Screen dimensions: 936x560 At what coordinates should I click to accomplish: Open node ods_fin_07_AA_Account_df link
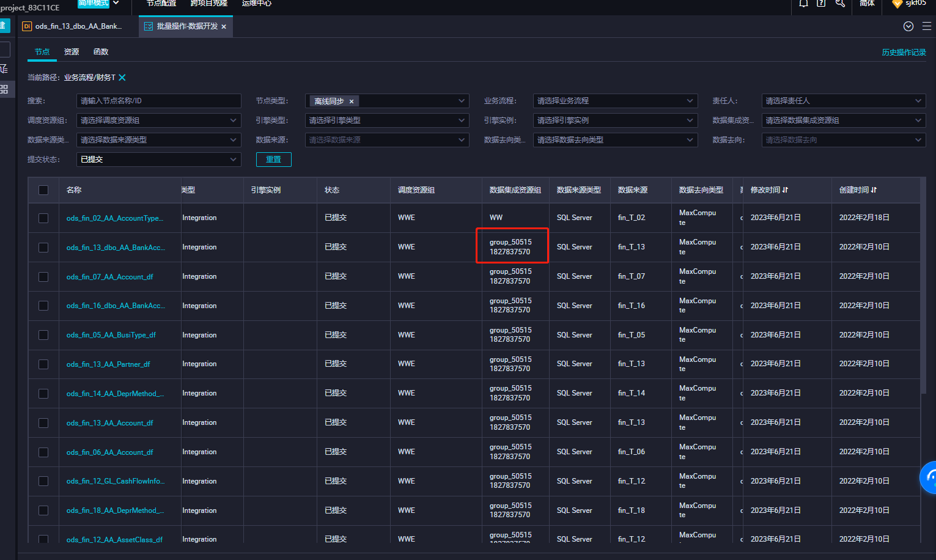point(110,277)
